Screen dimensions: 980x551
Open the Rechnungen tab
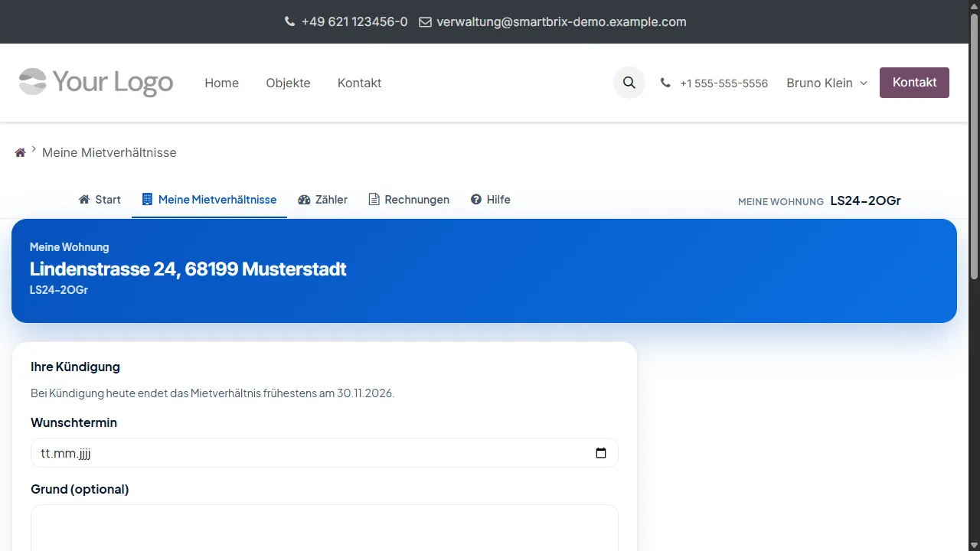coord(409,200)
